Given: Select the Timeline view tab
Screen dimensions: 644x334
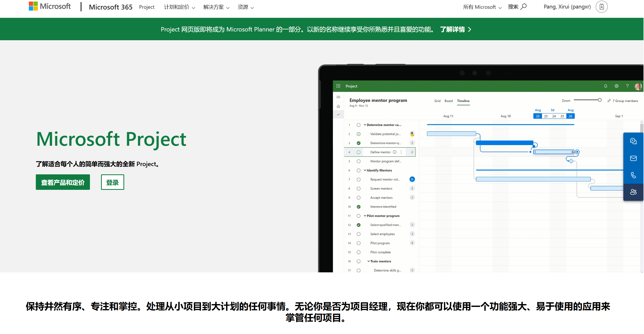Looking at the screenshot, I should (463, 101).
